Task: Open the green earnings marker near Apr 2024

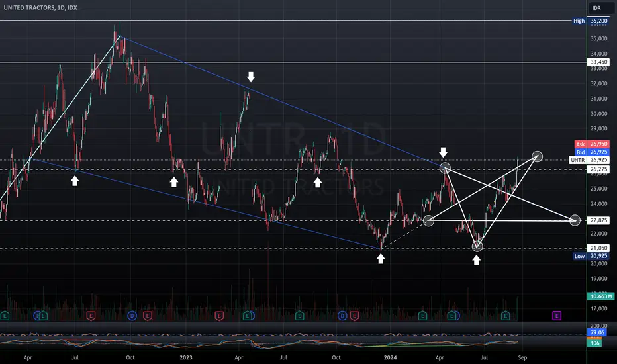Action: (x=451, y=316)
